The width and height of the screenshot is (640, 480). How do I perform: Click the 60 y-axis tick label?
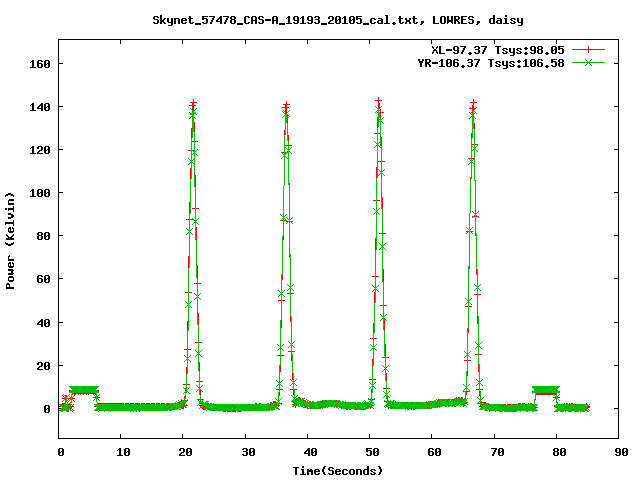[43, 279]
